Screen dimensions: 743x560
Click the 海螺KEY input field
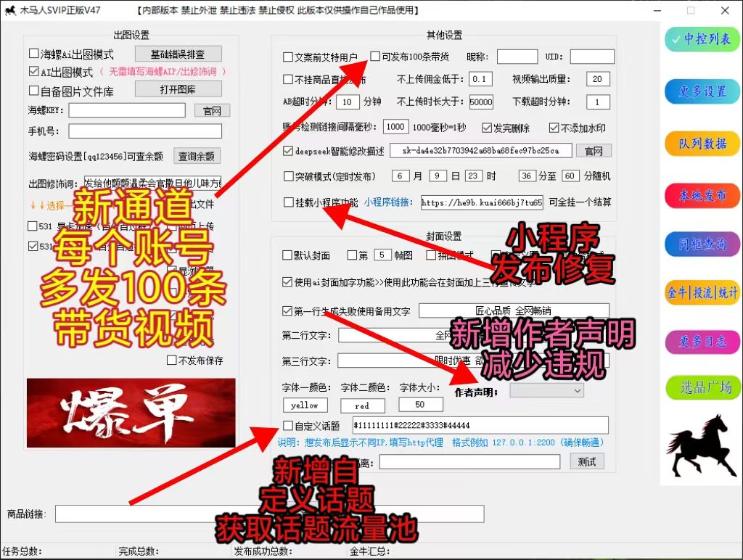click(127, 110)
